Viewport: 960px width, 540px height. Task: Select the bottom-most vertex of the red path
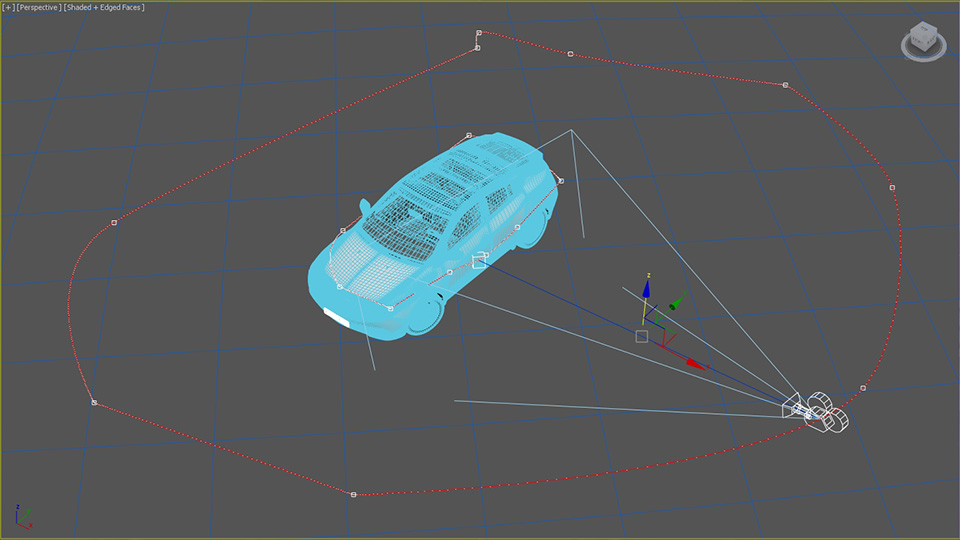tap(353, 494)
